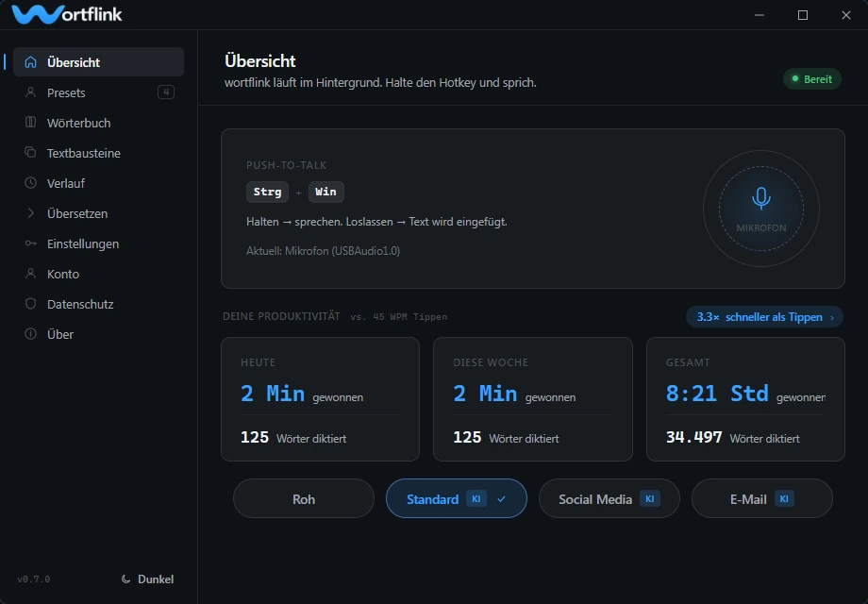Screen dimensions: 868x604
Task: Click the person icon beside Presets
Action: point(30,92)
